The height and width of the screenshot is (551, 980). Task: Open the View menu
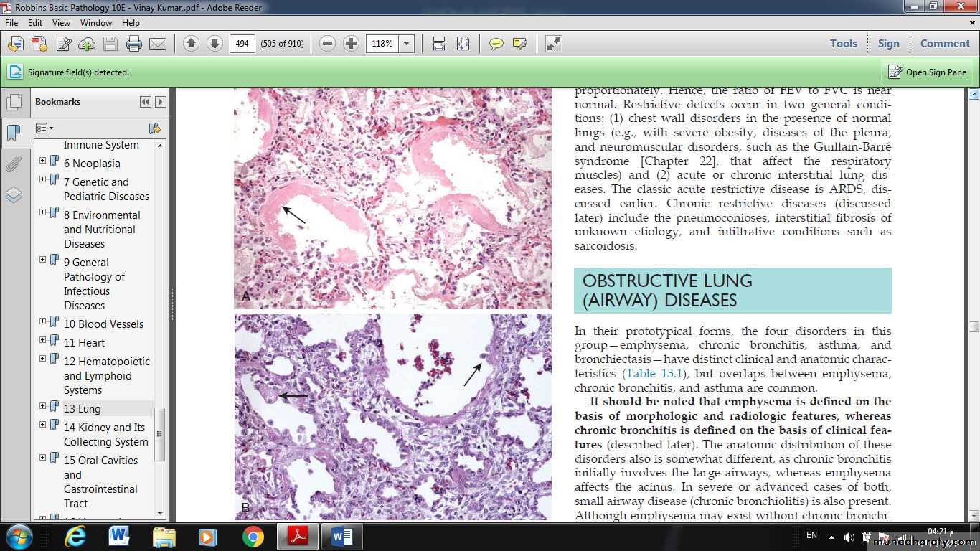[61, 23]
